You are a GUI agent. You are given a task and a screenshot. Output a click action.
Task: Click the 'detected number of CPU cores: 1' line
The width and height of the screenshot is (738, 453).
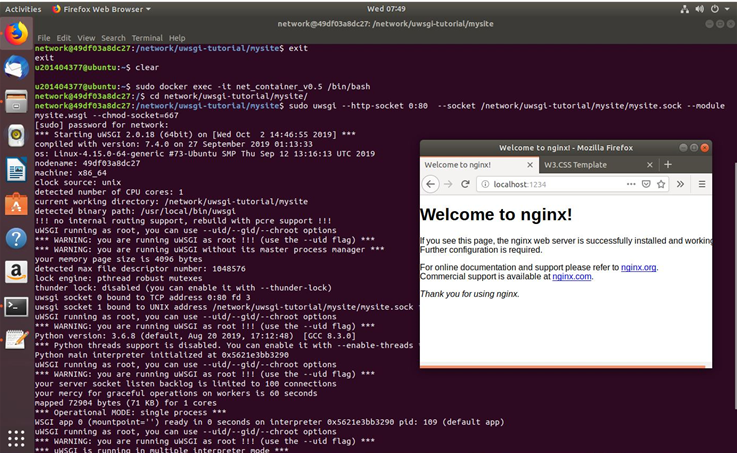(x=109, y=192)
